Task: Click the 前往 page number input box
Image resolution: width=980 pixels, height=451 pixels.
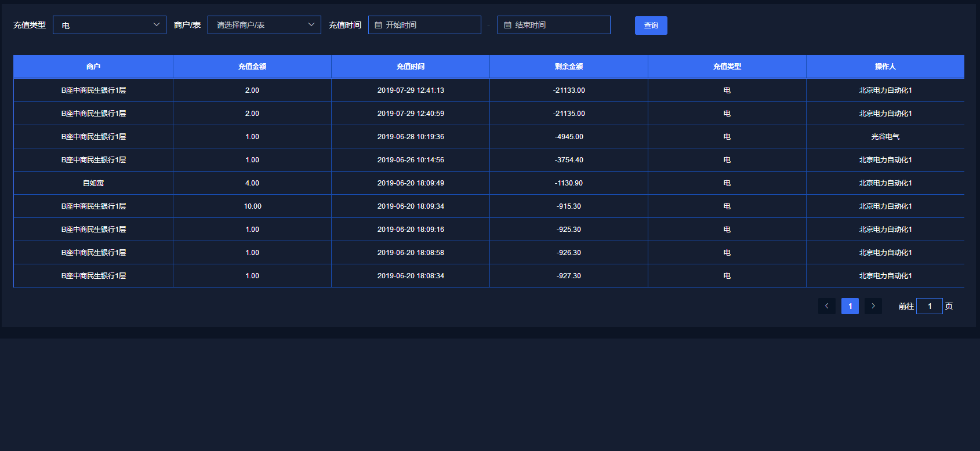Action: coord(929,306)
